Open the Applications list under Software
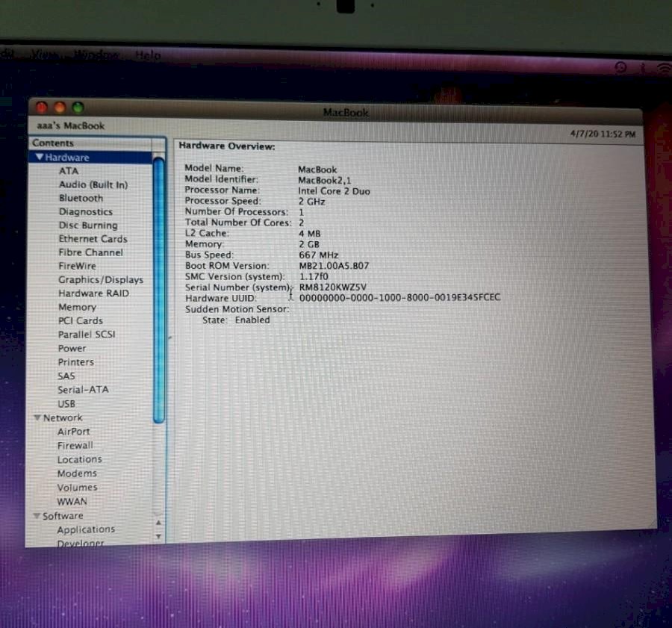 pos(86,529)
